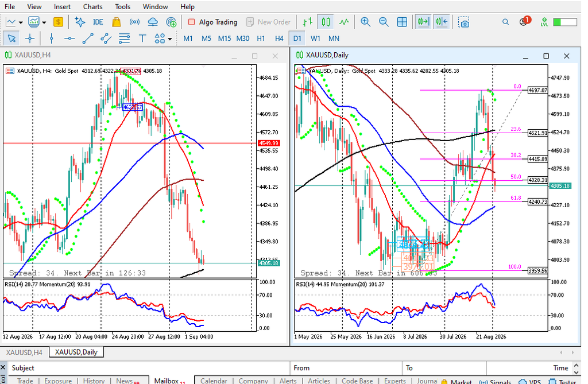
Task: Select the M5 timeframe
Action: pyautogui.click(x=206, y=38)
